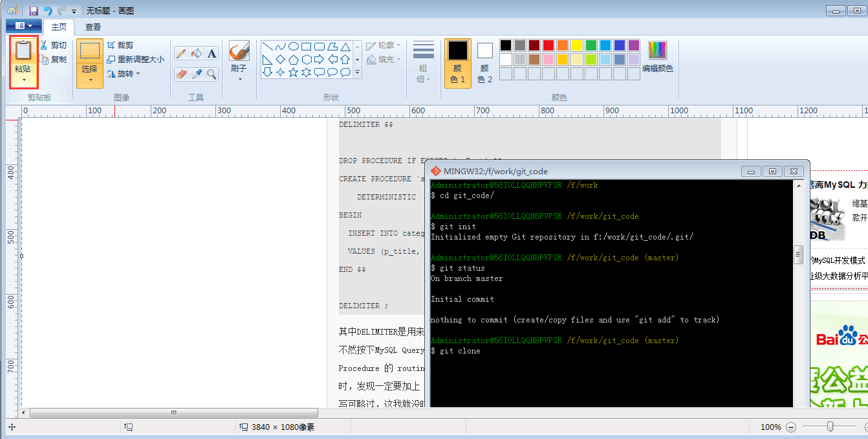Screen dimensions: 868x439
Task: Switch to the 主页 (Home) ribbon tab
Action: pos(59,27)
